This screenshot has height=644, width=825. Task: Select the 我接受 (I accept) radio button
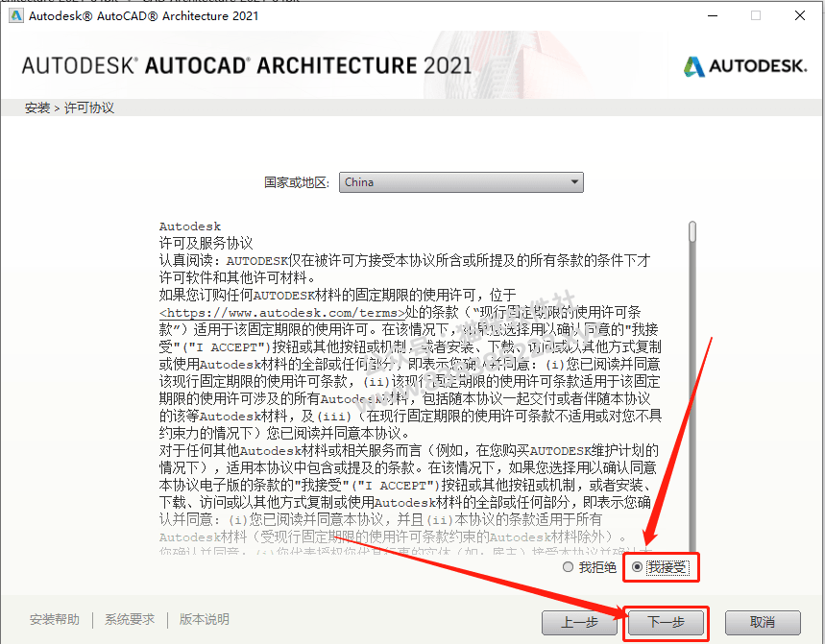[637, 567]
